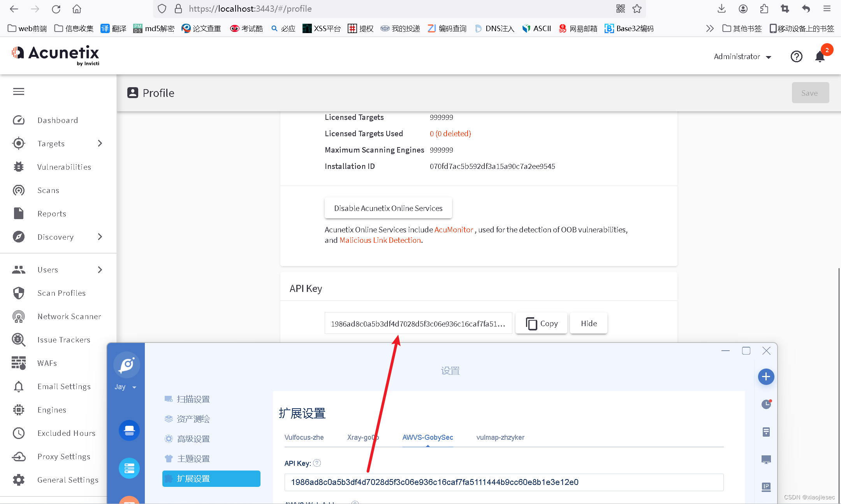Viewport: 841px width, 504px height.
Task: Hide the API key value
Action: tap(588, 323)
